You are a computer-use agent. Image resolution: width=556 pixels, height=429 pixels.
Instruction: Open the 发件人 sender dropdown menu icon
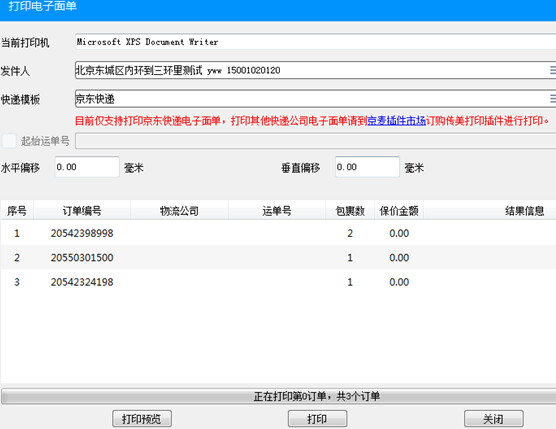pos(552,70)
